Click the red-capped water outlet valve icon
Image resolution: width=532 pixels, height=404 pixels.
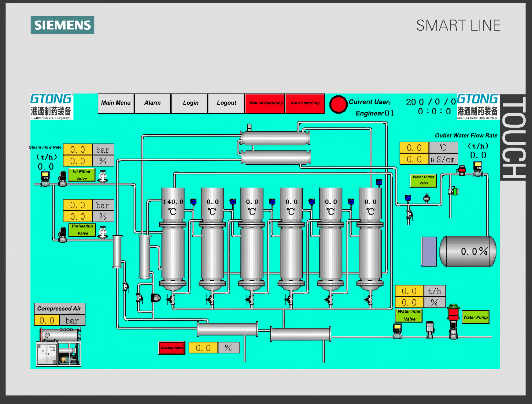click(x=462, y=170)
